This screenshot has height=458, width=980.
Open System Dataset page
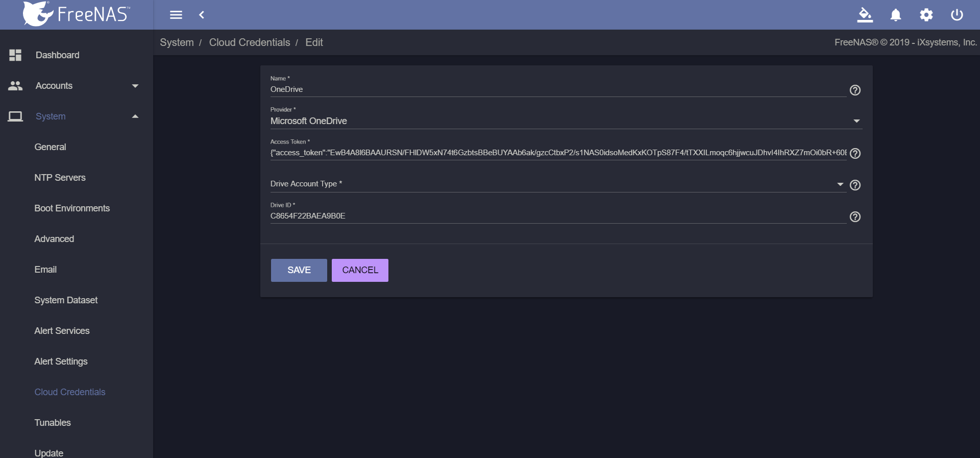[x=66, y=300]
